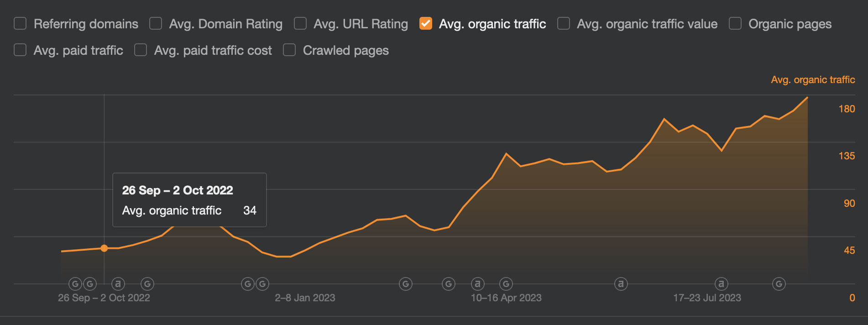Click the 0 y-axis value
This screenshot has width=868, height=325.
click(x=852, y=298)
